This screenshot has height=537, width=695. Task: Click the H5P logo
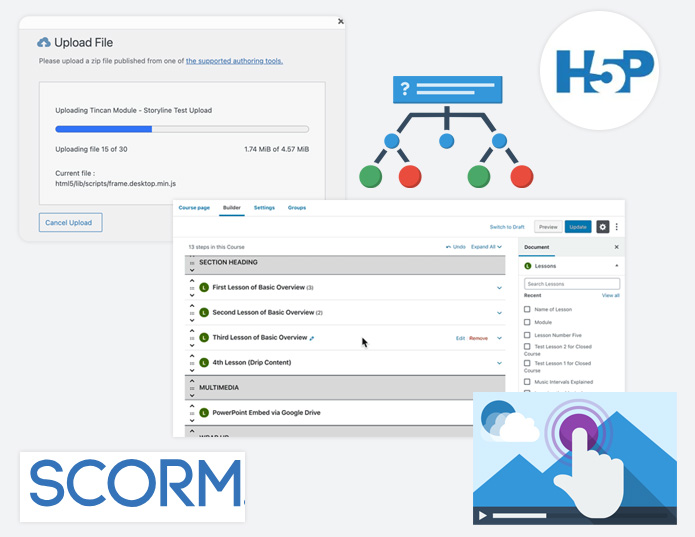(597, 71)
